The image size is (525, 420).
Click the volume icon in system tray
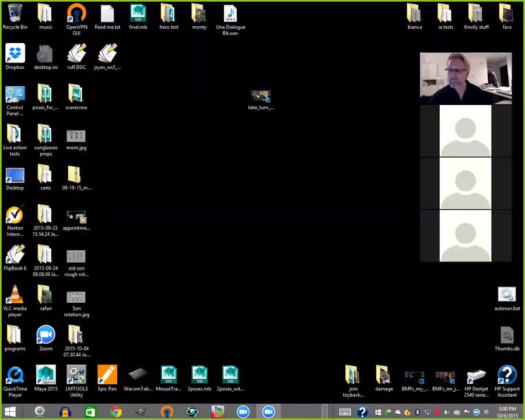pyautogui.click(x=447, y=412)
